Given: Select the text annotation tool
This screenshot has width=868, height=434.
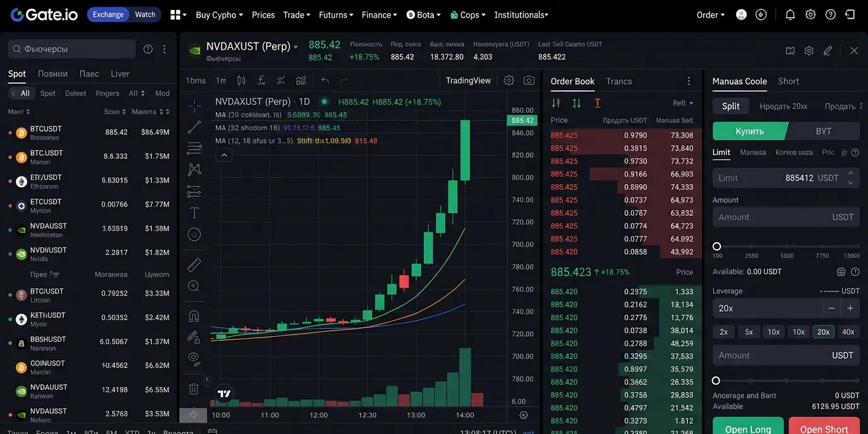Looking at the screenshot, I should [x=194, y=213].
